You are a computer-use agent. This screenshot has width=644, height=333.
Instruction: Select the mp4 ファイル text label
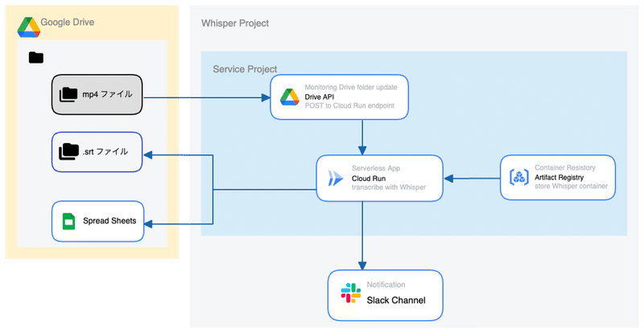tap(107, 94)
